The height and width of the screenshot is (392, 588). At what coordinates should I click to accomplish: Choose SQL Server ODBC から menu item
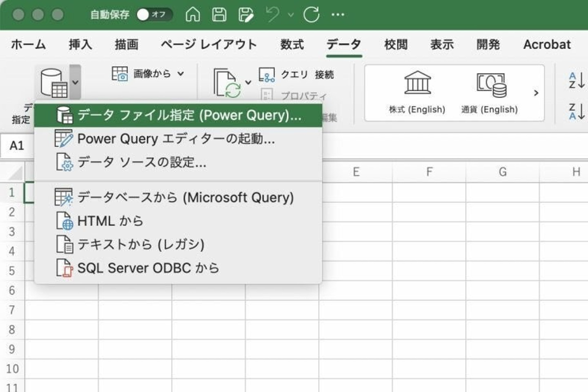(x=178, y=268)
